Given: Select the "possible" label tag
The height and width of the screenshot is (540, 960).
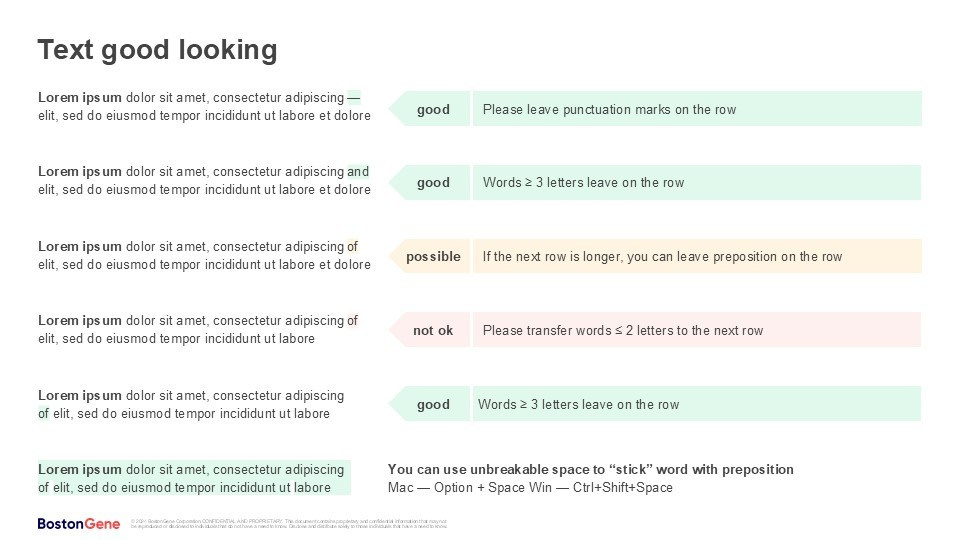Looking at the screenshot, I should [x=433, y=257].
